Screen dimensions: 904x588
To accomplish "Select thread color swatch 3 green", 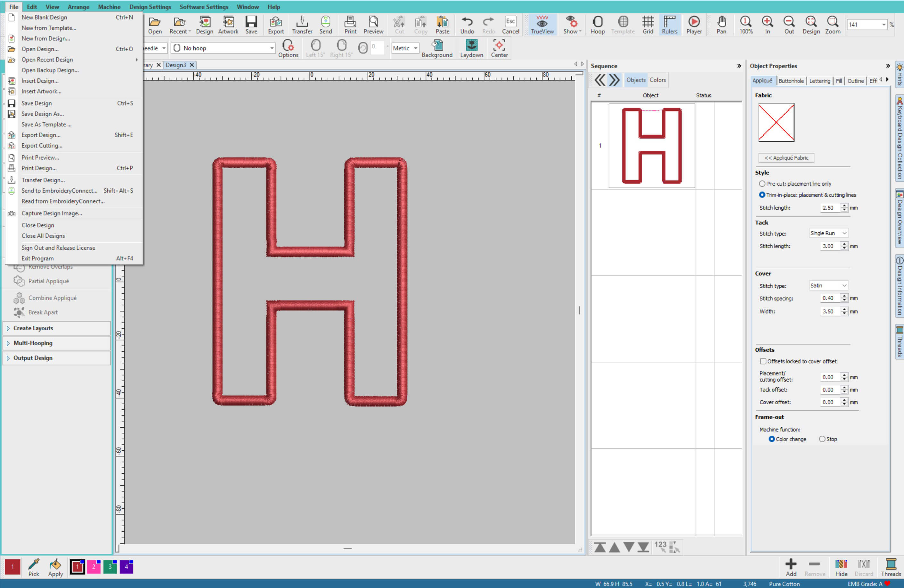I will 110,567.
